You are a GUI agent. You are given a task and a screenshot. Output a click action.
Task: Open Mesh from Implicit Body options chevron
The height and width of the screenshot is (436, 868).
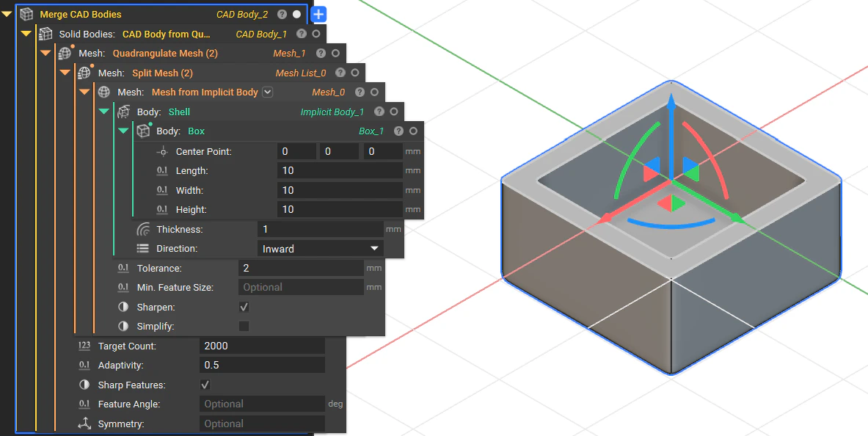[267, 92]
